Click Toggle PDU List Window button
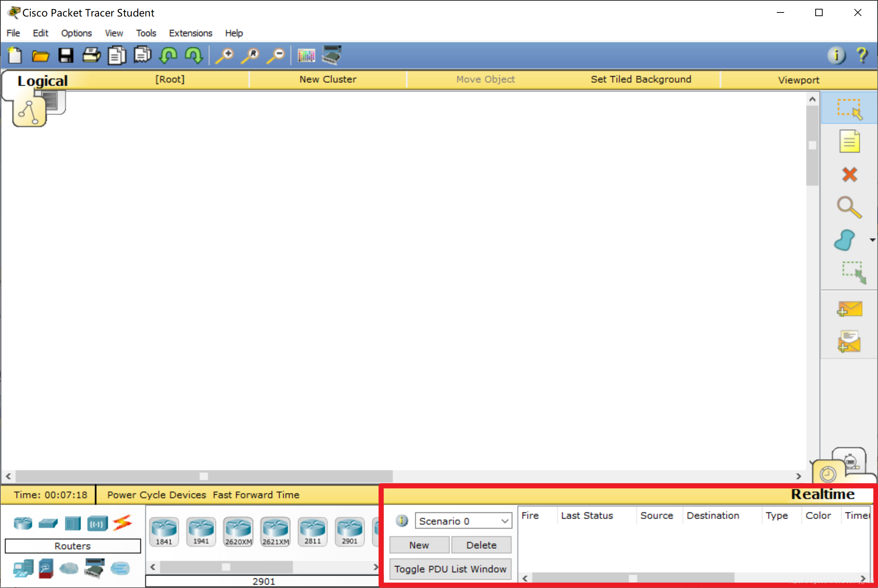 451,568
